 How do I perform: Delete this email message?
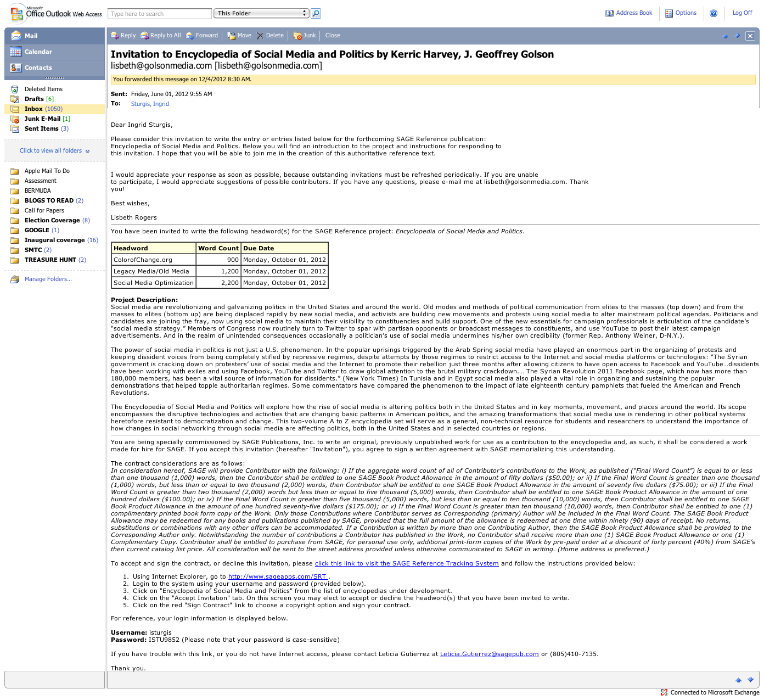coord(270,36)
